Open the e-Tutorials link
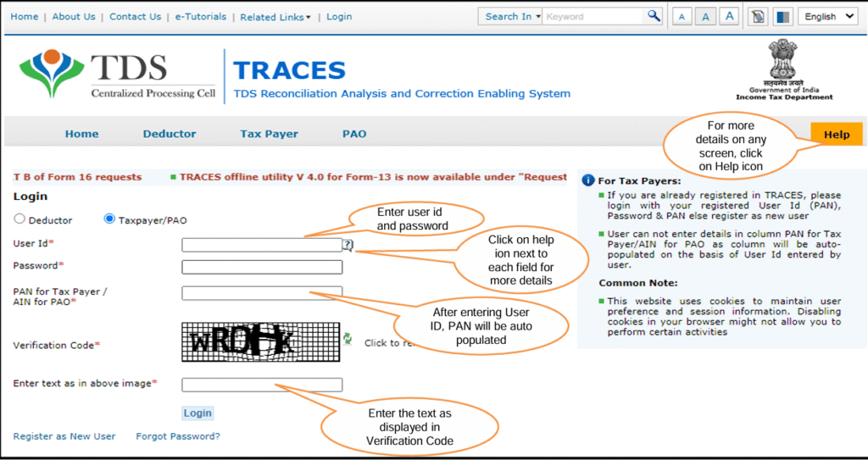868x460 pixels. click(x=200, y=17)
